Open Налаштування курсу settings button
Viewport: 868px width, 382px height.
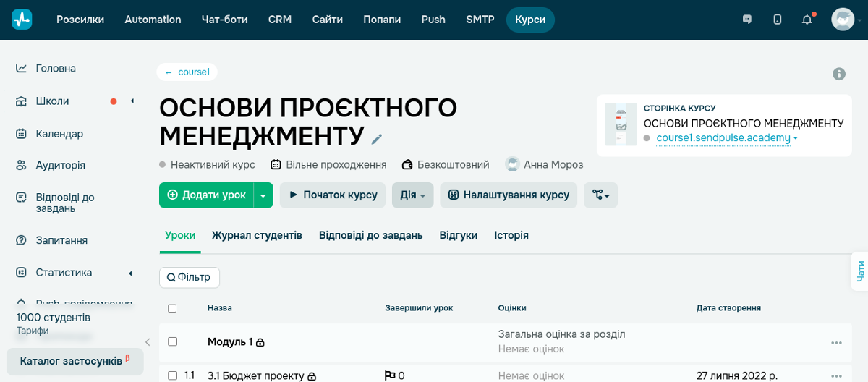pyautogui.click(x=509, y=195)
